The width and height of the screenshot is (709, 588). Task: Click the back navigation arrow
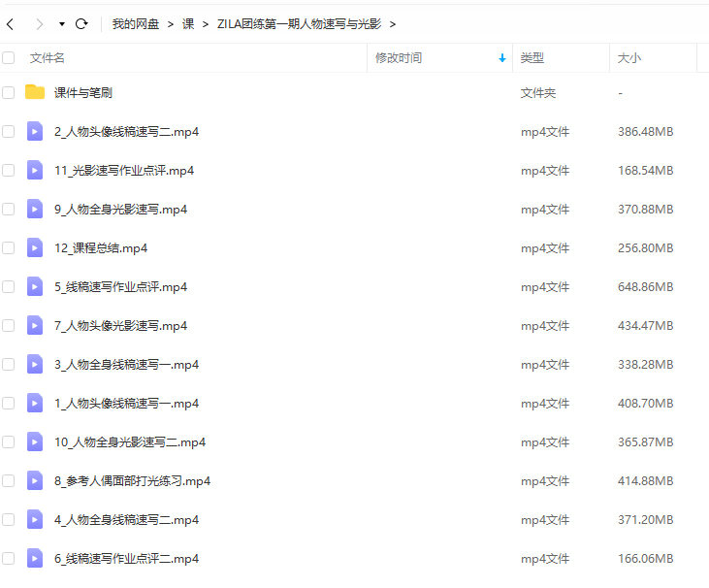click(x=10, y=23)
